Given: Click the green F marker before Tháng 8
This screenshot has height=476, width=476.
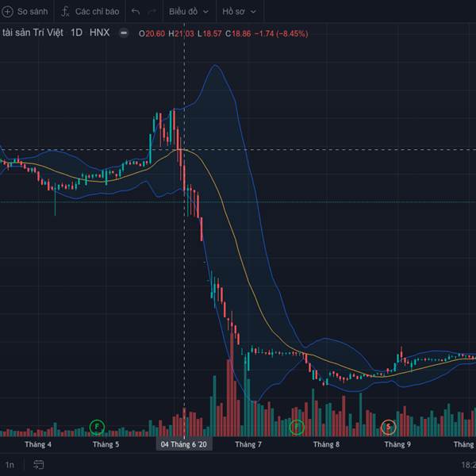Looking at the screenshot, I should click(x=297, y=427).
